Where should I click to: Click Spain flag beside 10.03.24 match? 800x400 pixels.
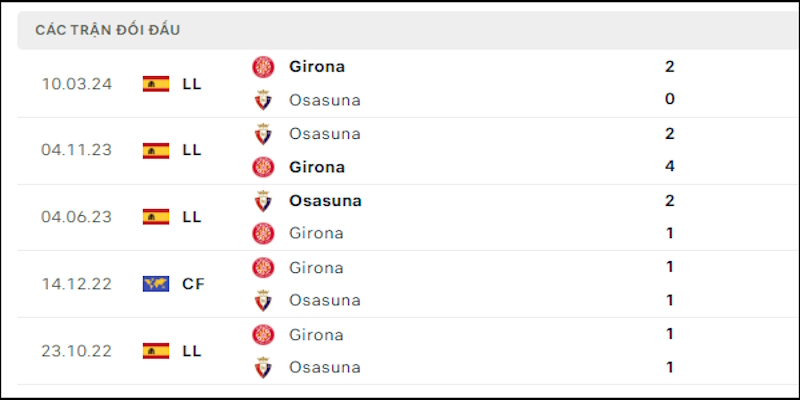coord(156,84)
